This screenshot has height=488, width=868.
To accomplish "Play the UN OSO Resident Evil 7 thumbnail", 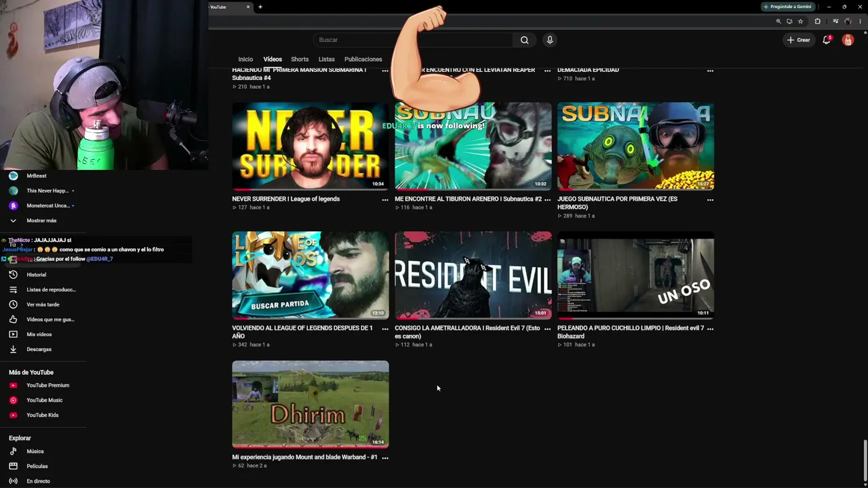I will (x=635, y=275).
